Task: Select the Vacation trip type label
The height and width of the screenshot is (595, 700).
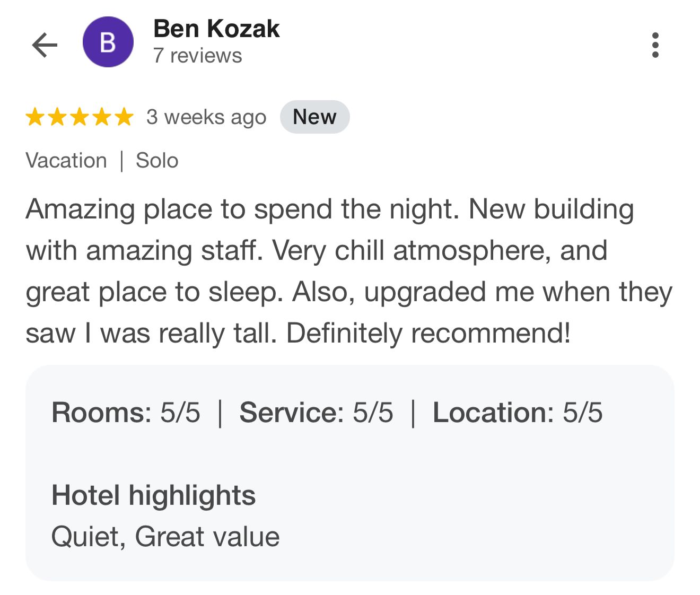Action: [66, 161]
